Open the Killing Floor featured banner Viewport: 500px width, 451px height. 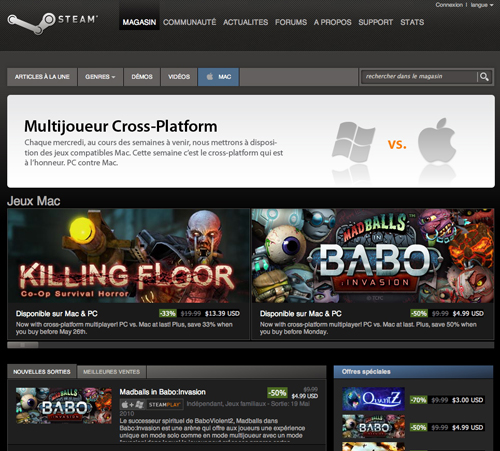[128, 256]
